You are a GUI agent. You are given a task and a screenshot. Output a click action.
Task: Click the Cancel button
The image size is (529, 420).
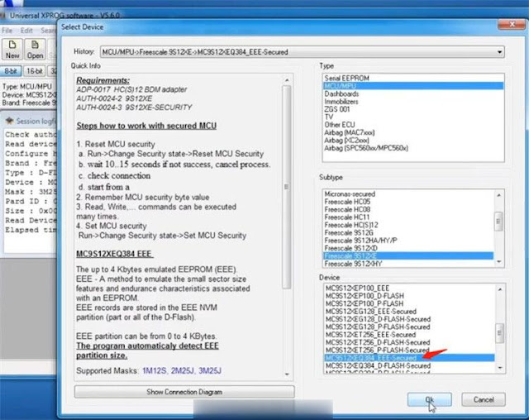484,400
